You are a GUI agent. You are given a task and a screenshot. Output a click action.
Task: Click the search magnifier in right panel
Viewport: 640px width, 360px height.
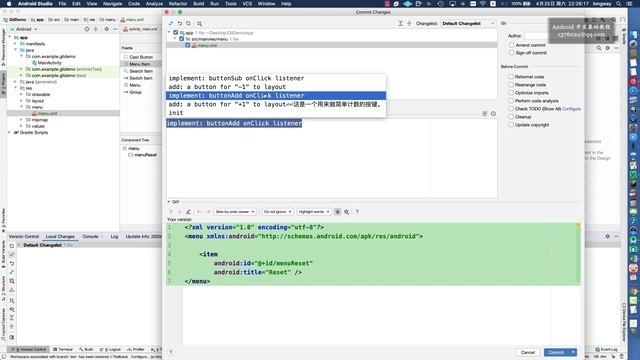pyautogui.click(x=599, y=48)
